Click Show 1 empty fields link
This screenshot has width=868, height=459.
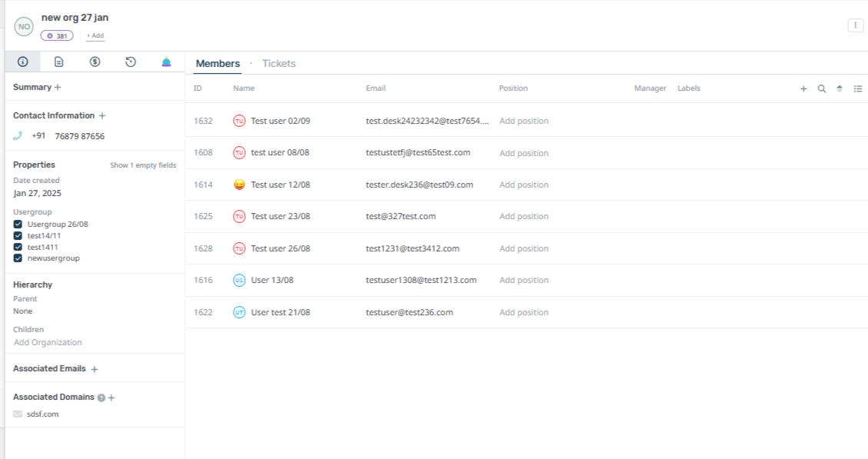tap(143, 165)
